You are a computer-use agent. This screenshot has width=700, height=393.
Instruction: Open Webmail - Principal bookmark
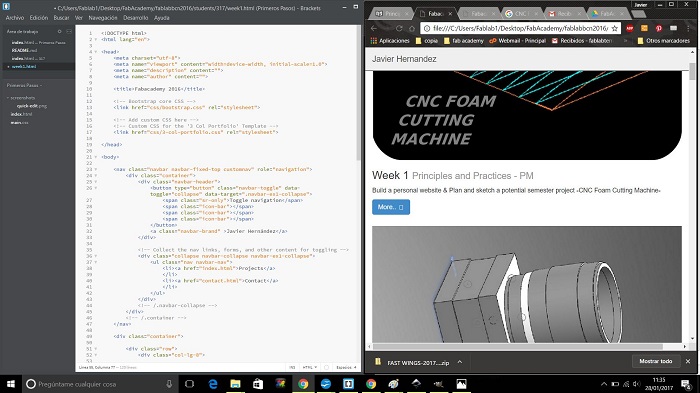518,41
